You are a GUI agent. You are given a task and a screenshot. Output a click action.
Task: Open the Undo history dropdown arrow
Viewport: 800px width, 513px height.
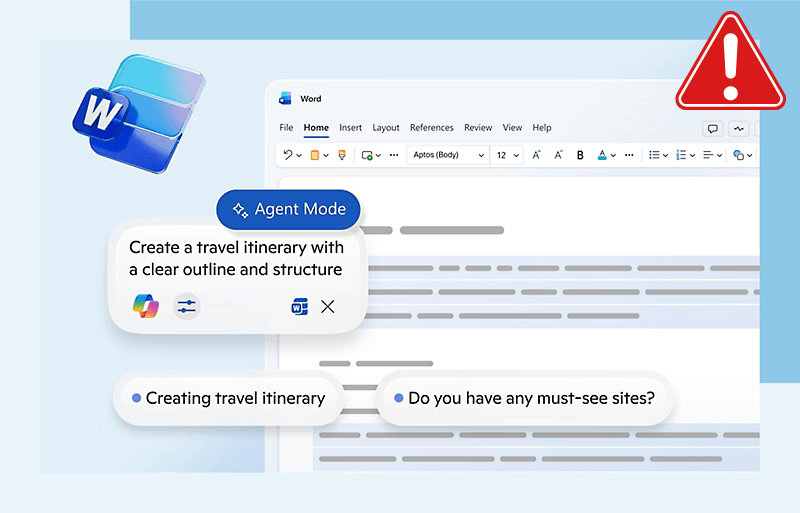[299, 155]
